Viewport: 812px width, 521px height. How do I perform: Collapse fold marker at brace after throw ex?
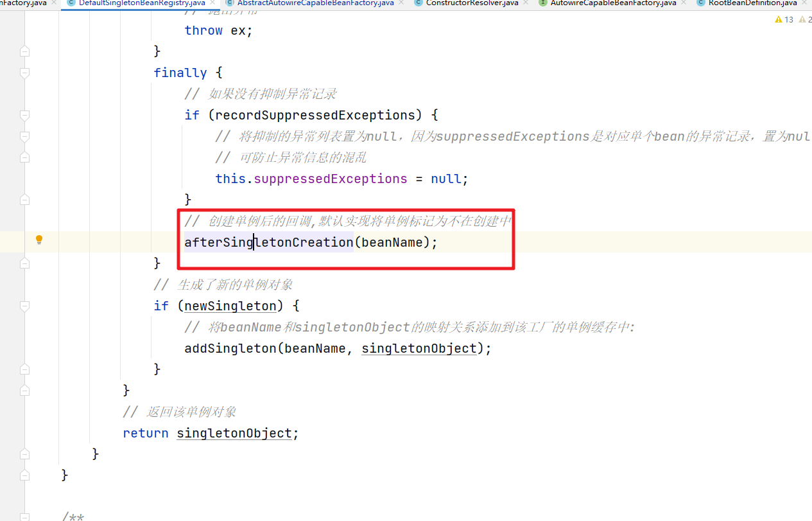tap(24, 51)
